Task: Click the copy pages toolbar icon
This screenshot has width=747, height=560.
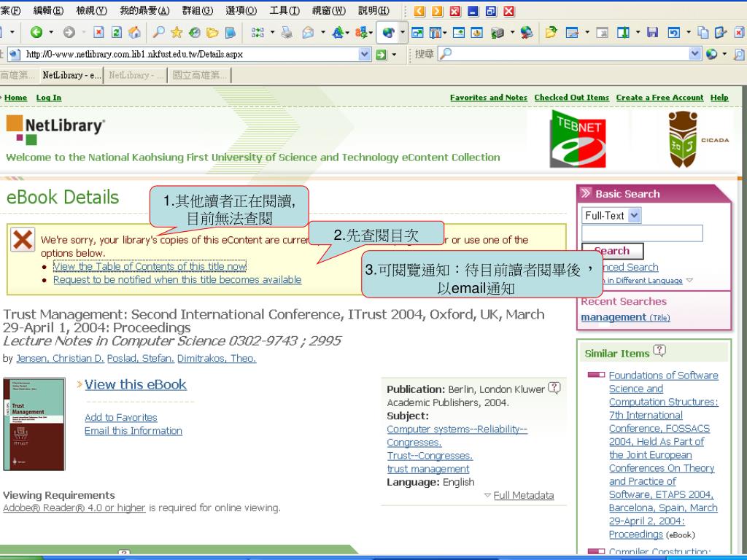Action: point(703,32)
